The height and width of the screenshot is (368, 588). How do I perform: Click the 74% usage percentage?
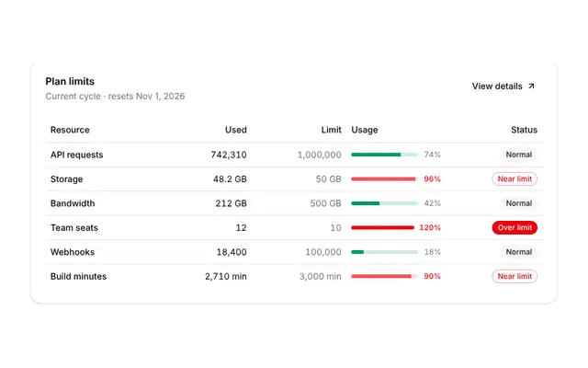pos(433,155)
